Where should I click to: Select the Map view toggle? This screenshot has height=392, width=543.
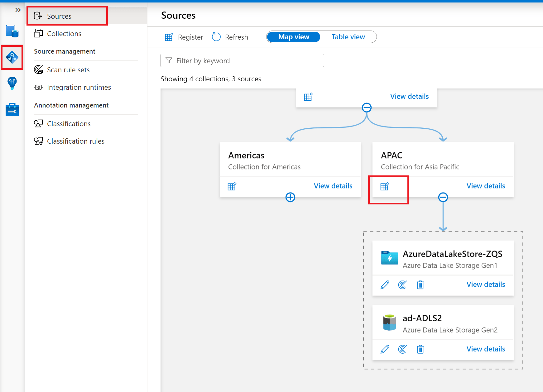click(x=293, y=37)
